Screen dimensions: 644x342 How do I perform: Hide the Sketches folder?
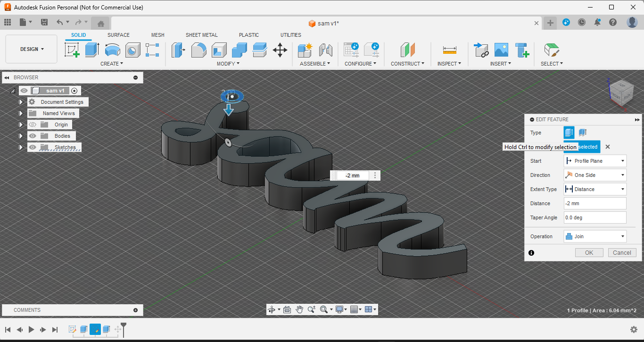pos(33,147)
